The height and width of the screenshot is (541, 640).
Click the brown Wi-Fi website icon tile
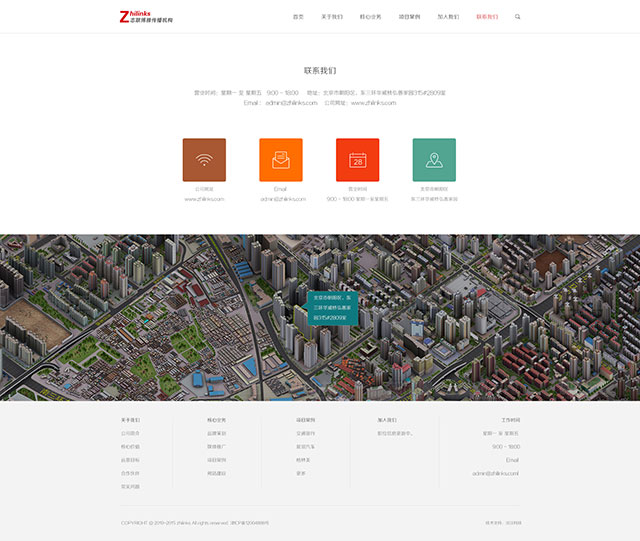[204, 160]
